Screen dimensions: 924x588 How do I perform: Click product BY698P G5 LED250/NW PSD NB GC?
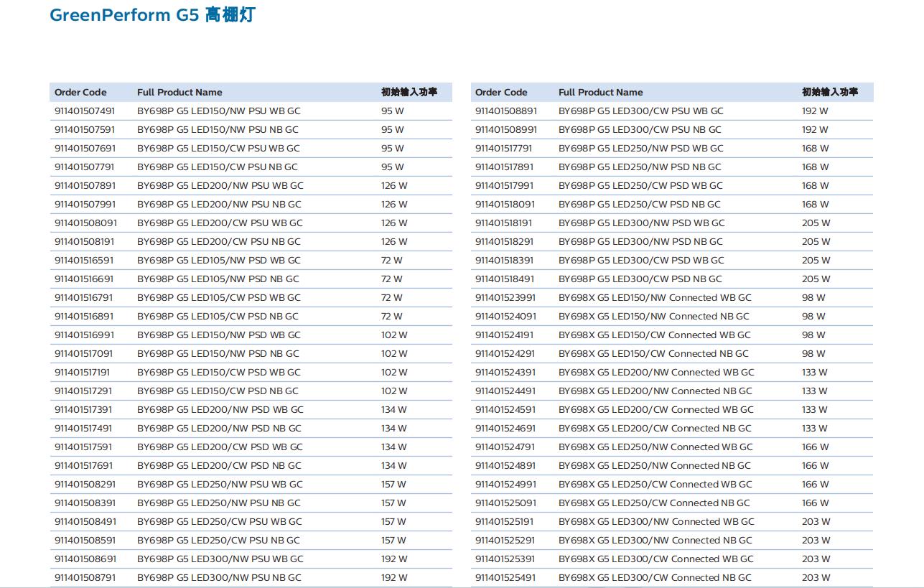coord(640,167)
